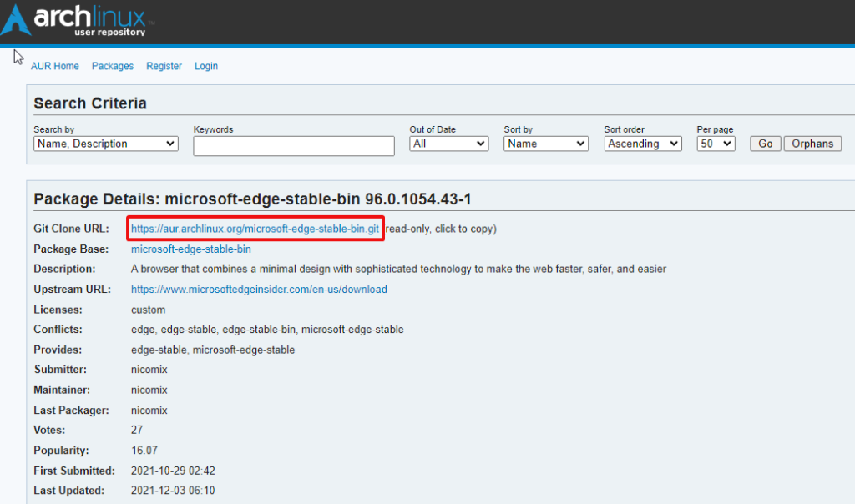Select All in the Out of Date combo box

448,144
